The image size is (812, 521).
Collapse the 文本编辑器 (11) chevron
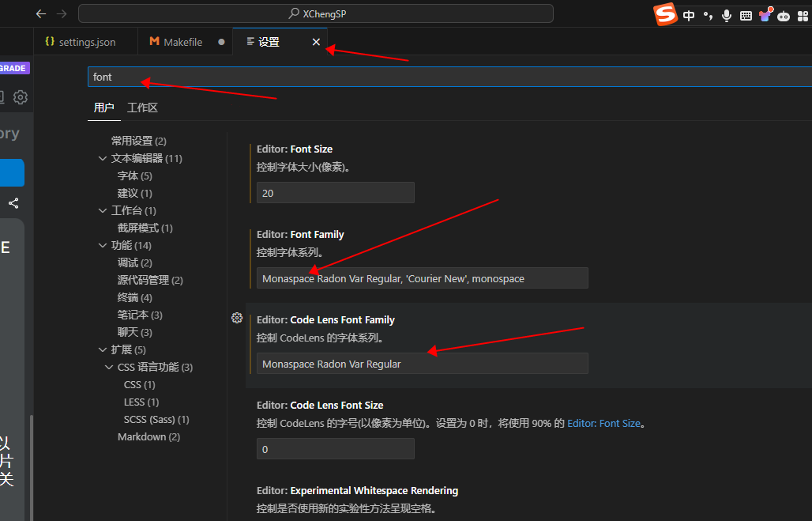103,159
